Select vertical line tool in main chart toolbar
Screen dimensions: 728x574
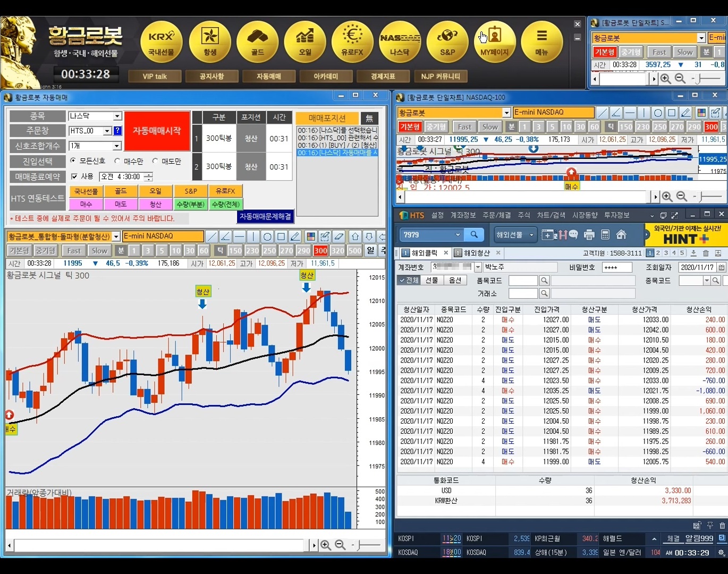253,237
